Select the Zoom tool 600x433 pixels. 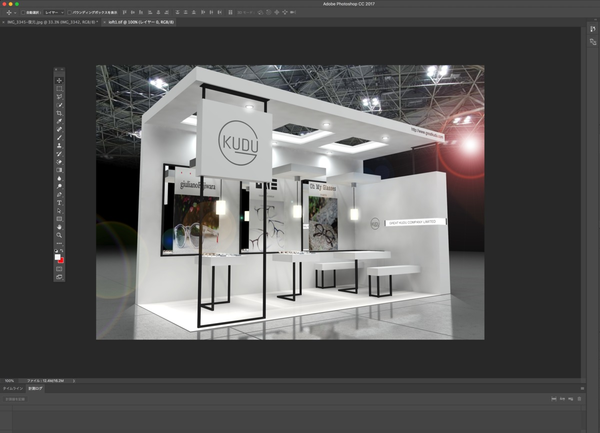(59, 235)
